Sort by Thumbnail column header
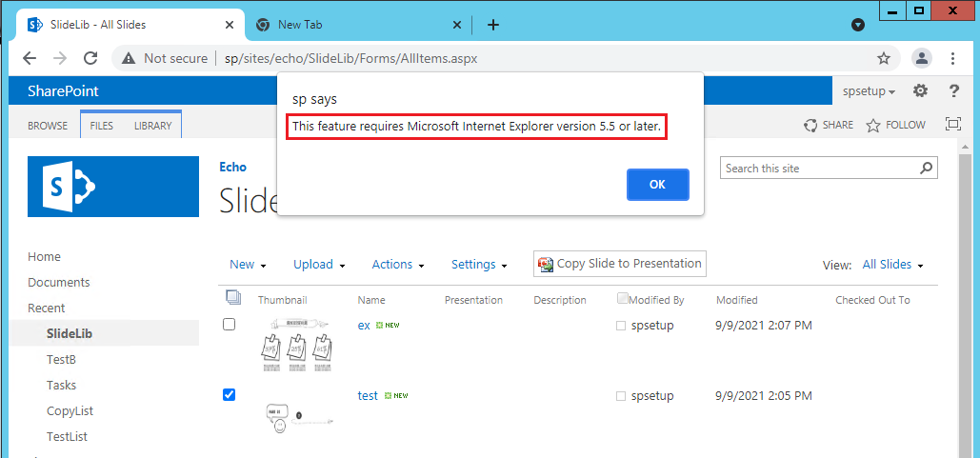The image size is (980, 458). pyautogui.click(x=283, y=300)
